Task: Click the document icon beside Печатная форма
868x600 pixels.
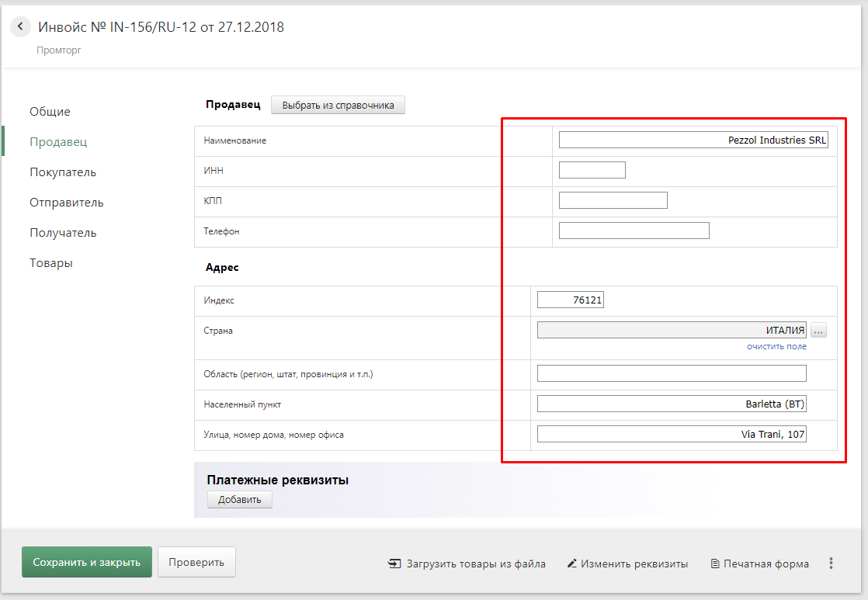Action: [x=714, y=564]
